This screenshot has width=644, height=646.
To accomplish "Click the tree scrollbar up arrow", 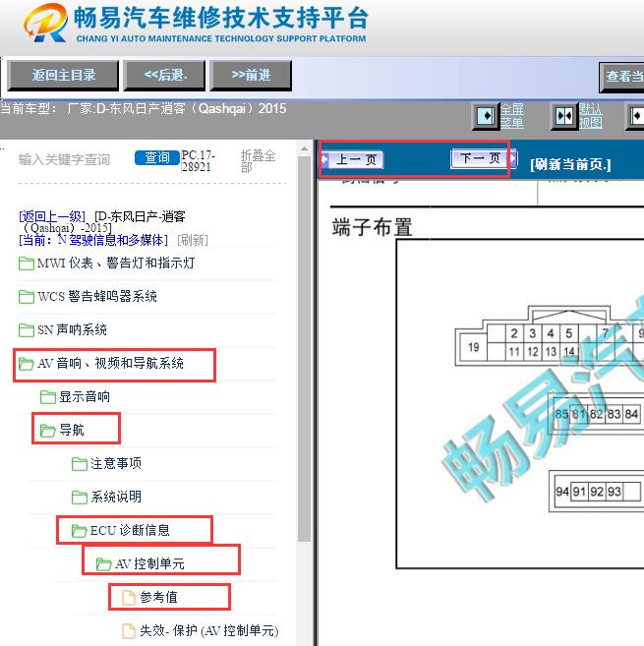I will (304, 148).
